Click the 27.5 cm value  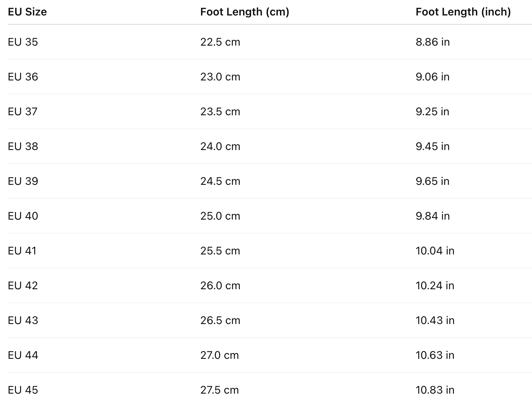219,390
